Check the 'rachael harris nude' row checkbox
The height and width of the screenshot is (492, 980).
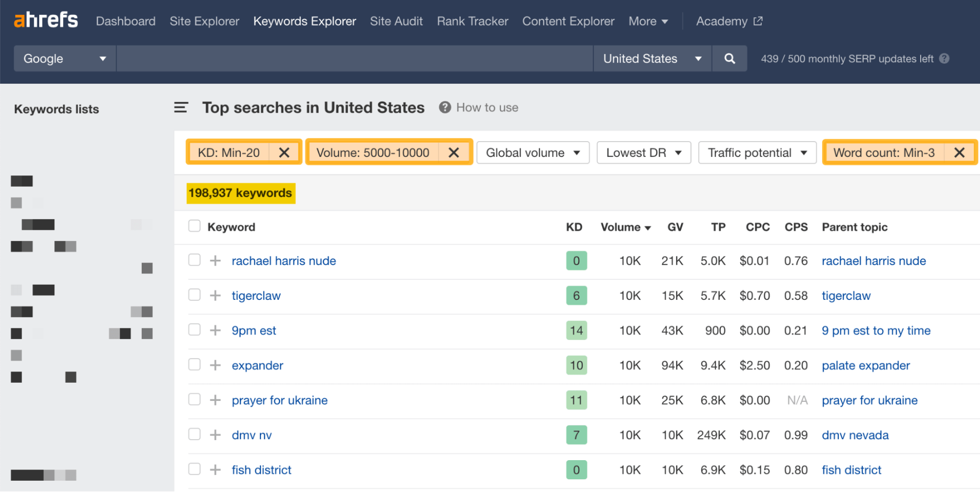(194, 260)
